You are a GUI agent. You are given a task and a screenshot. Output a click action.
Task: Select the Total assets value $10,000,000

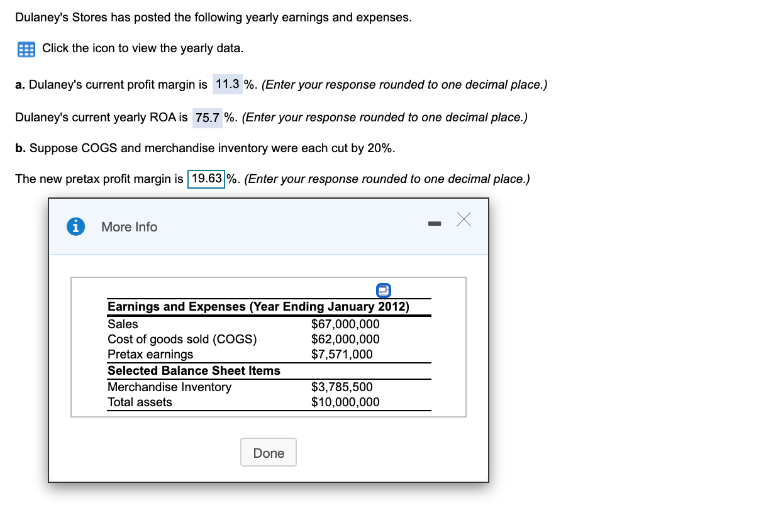coord(345,402)
